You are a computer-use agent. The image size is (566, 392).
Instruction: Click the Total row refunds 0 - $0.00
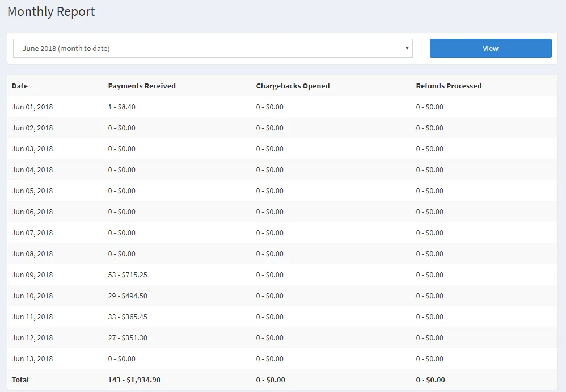tap(430, 380)
